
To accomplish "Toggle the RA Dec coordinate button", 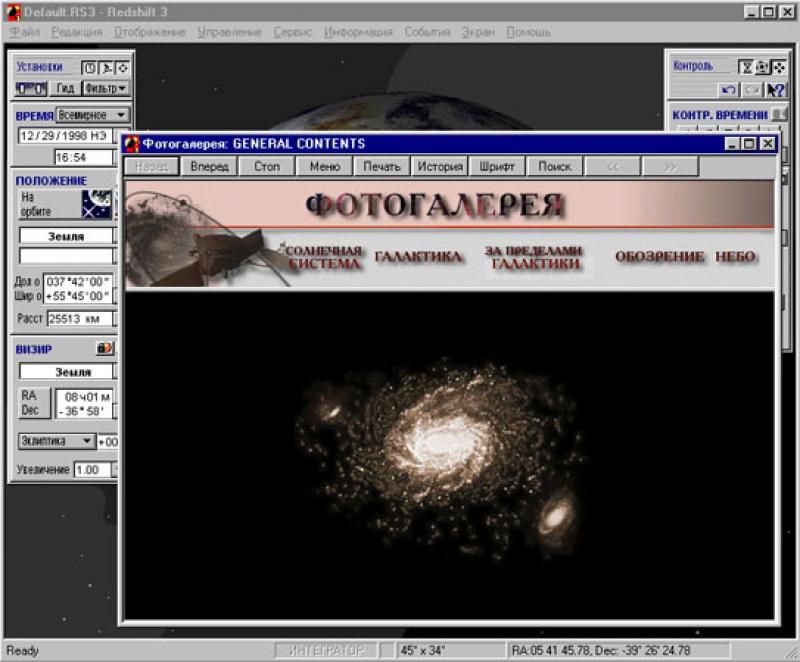I will (32, 403).
